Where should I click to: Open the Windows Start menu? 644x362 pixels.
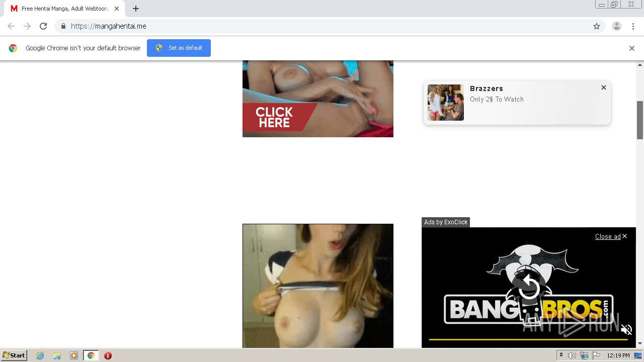click(14, 355)
